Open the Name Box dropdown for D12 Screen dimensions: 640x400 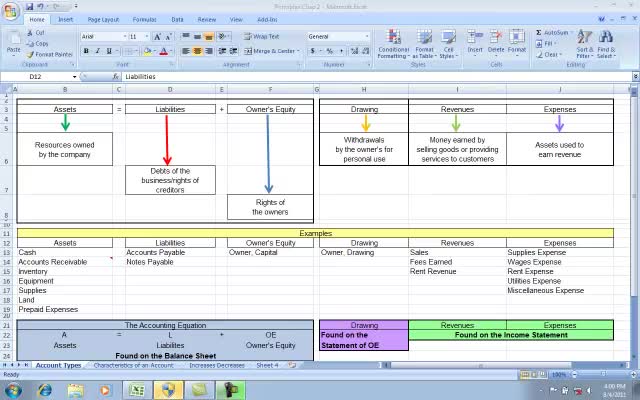pos(74,76)
